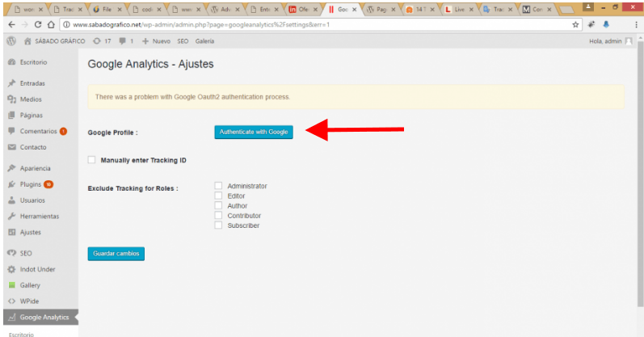Reload the page with the refresh icon
This screenshot has height=337, width=644.
38,25
